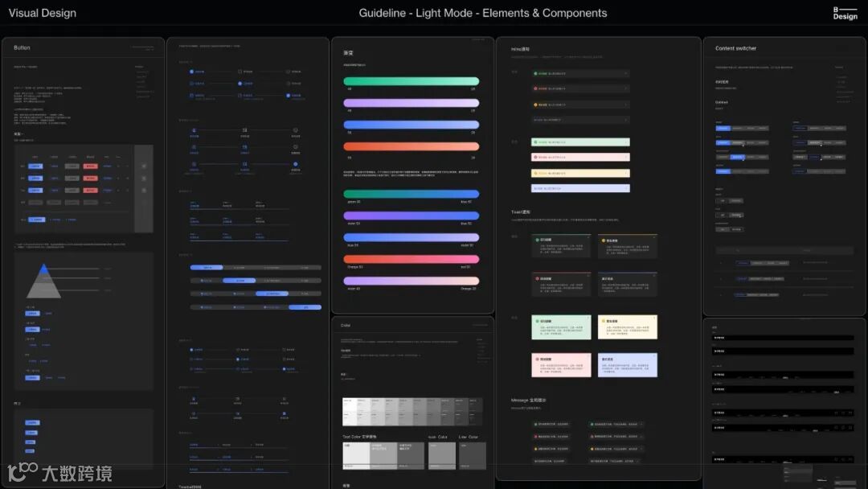Select blue segment in last segmented slider row
Viewport: 868px width, 489px height.
[305, 307]
